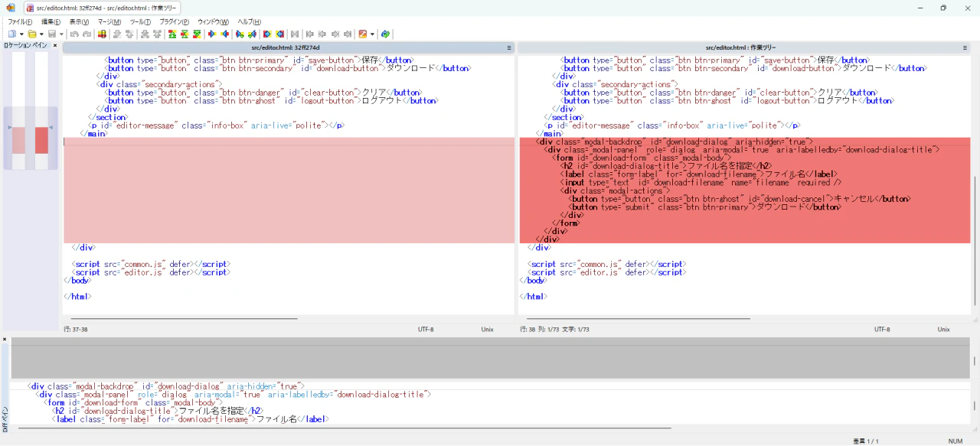
Task: Open the src/editor.html: 32ff274d pane header menu icon
Action: pyautogui.click(x=508, y=47)
